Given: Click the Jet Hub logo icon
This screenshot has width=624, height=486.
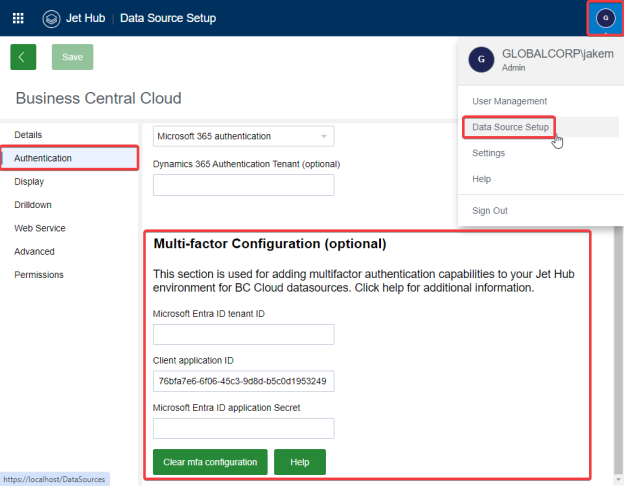Looking at the screenshot, I should coord(51,19).
